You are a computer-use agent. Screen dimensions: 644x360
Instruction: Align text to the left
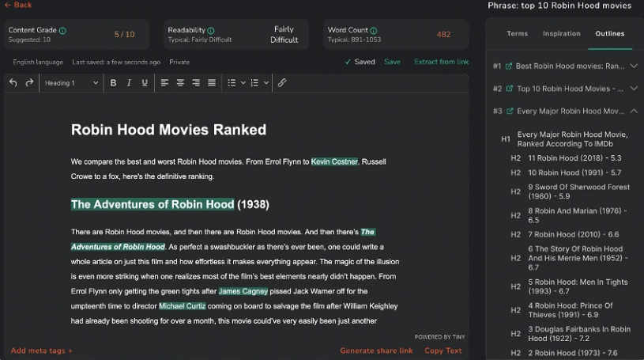[x=165, y=83]
